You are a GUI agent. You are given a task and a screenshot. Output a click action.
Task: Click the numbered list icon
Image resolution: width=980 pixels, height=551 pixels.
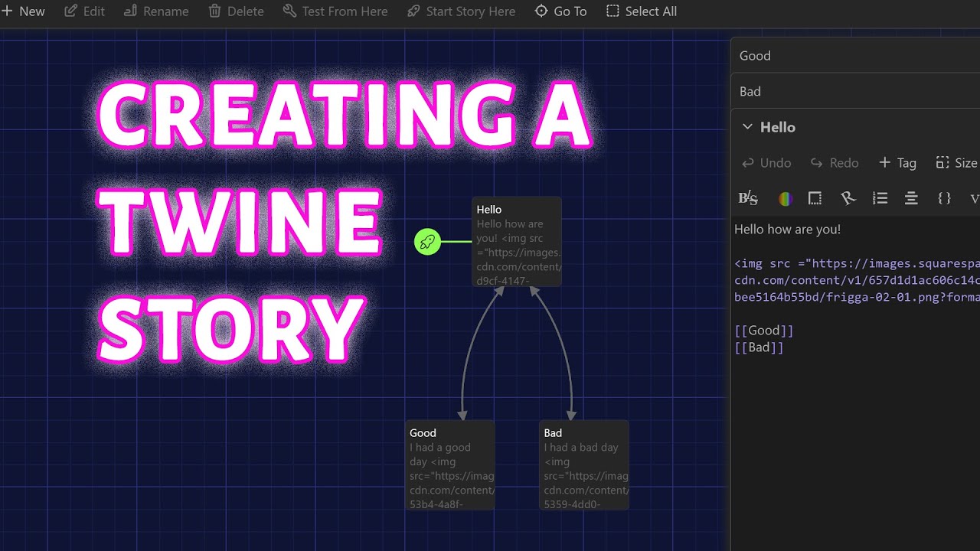click(x=880, y=199)
